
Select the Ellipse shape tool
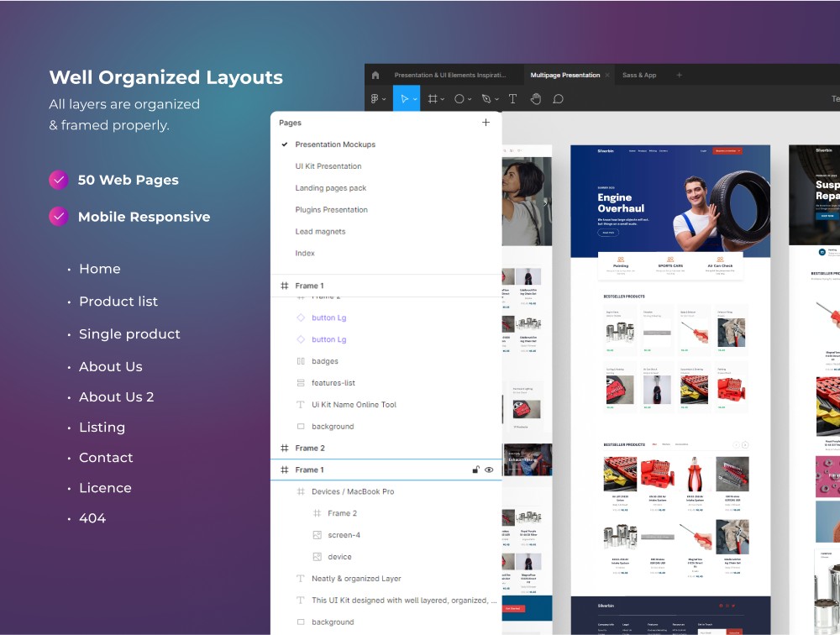click(459, 98)
